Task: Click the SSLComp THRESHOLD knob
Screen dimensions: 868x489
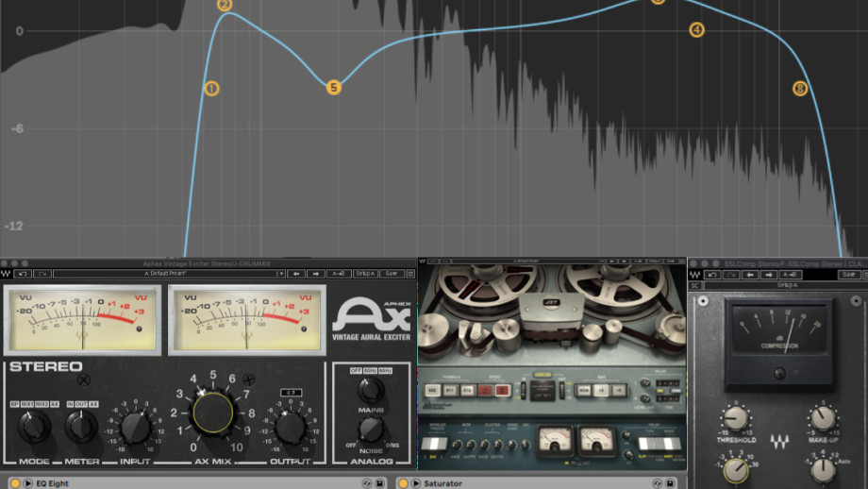Action: 736,418
